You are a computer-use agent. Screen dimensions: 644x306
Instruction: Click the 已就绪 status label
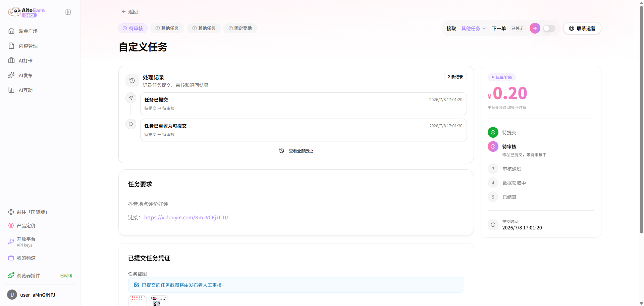[66, 276]
